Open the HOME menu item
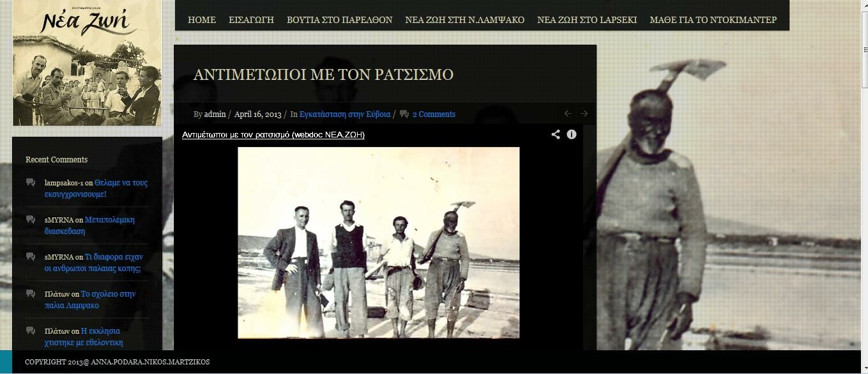This screenshot has height=374, width=868. 202,20
